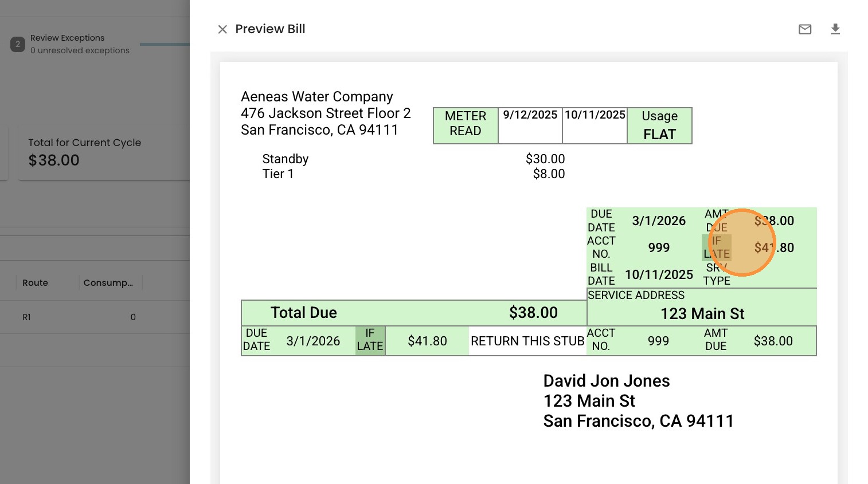The height and width of the screenshot is (484, 868).
Task: Select the Tier 1 charge line
Action: pos(278,174)
